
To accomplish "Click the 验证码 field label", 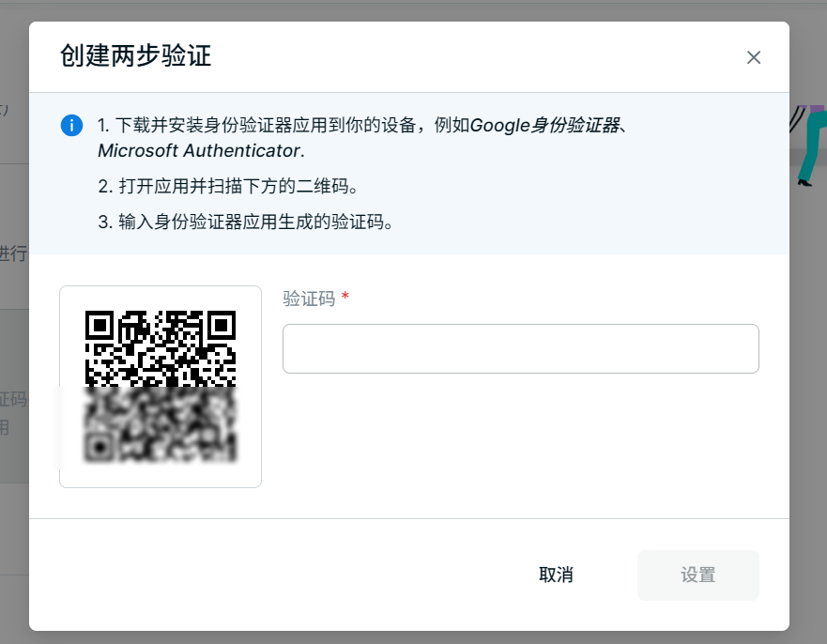I will click(309, 299).
